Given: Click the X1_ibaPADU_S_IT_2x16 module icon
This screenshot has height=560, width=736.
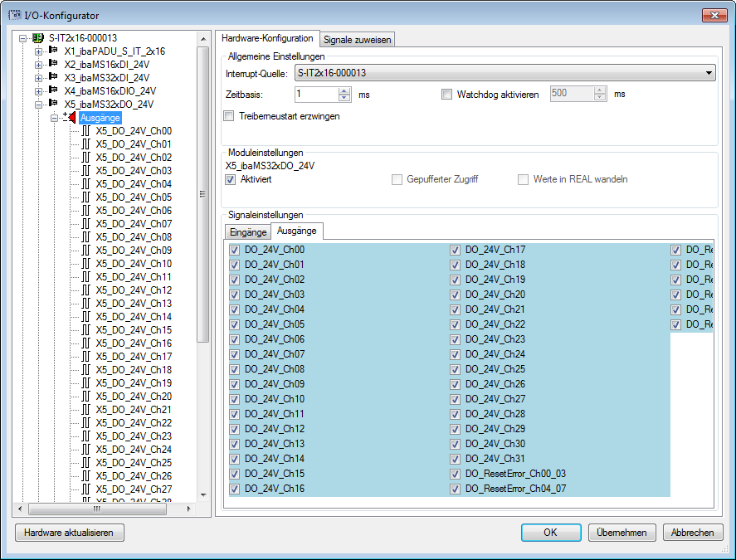Looking at the screenshot, I should pyautogui.click(x=54, y=51).
